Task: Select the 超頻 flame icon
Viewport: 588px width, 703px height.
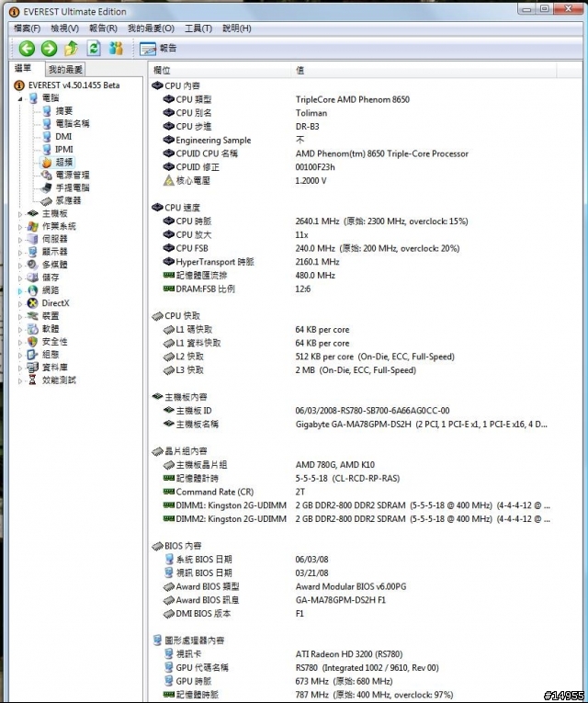Action: click(47, 163)
